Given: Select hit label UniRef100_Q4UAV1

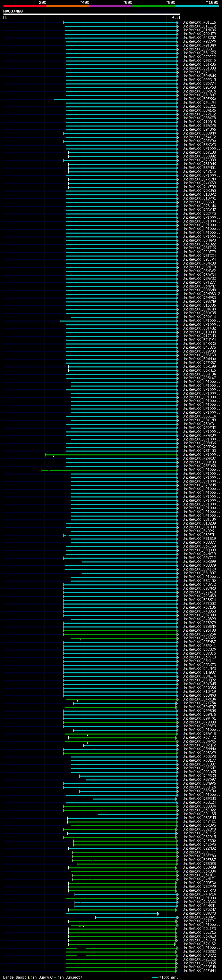Looking at the screenshot, I should 199,918.
